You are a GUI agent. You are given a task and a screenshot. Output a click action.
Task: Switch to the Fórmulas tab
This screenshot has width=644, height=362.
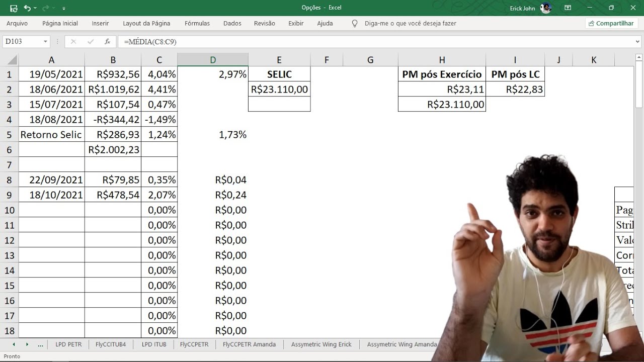pos(197,23)
